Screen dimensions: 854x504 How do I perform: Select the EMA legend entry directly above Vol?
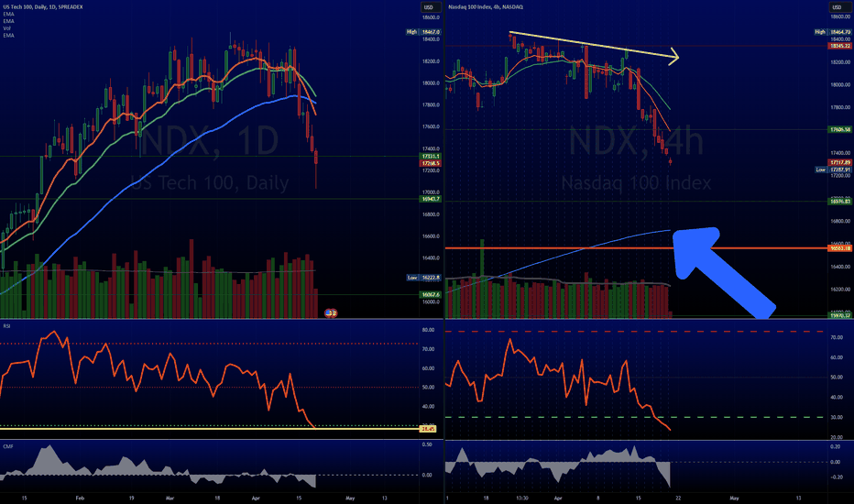point(9,21)
